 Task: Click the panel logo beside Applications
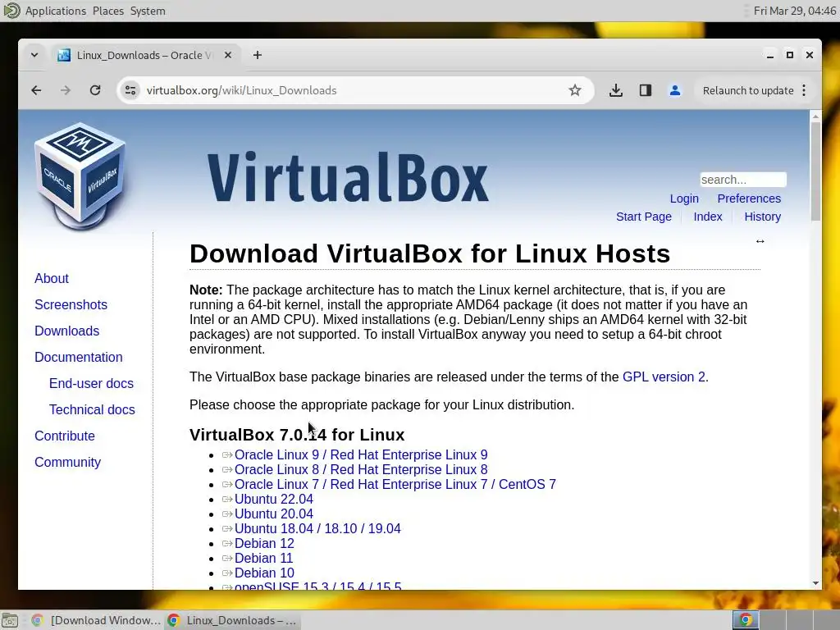11,11
